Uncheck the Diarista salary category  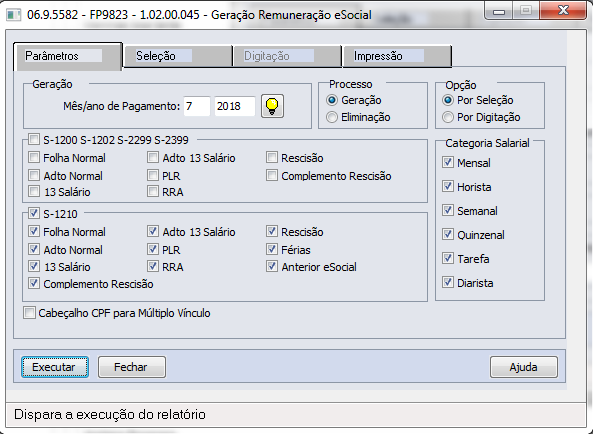coord(448,282)
